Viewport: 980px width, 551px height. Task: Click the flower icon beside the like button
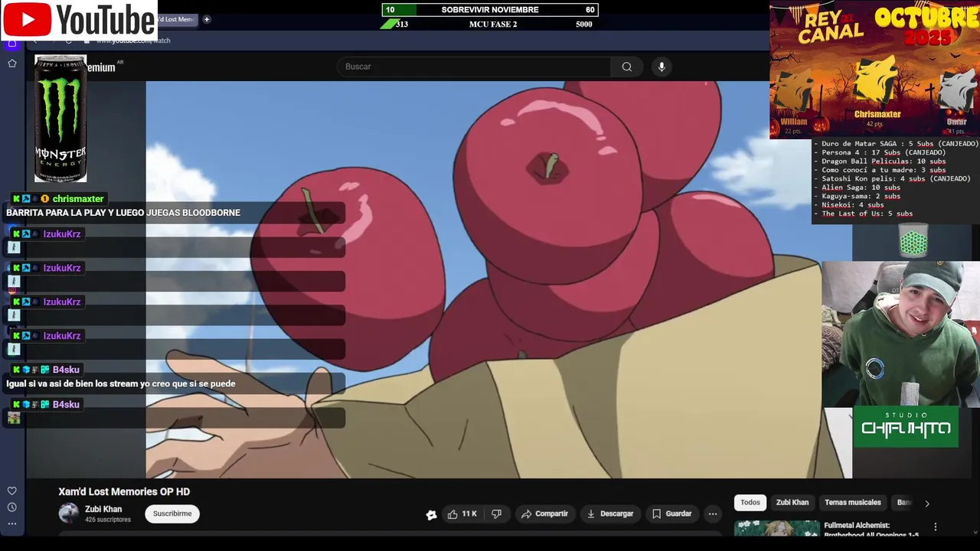(432, 515)
